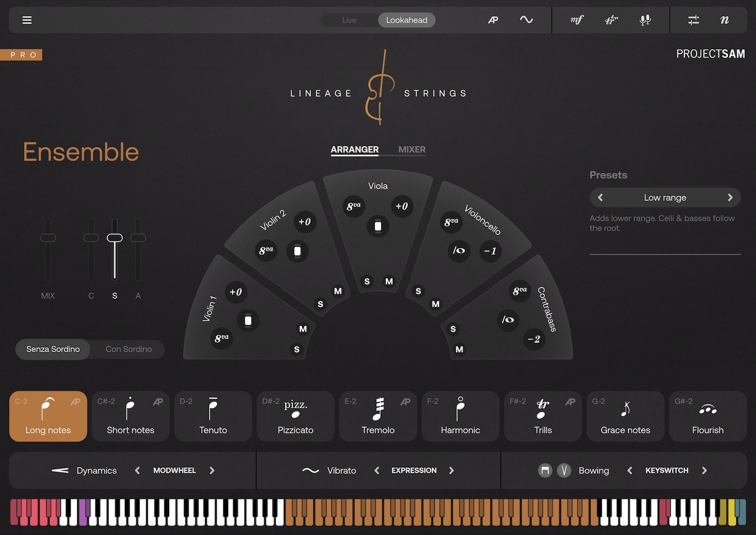Mute the Violin 1 section
The width and height of the screenshot is (756, 535).
click(x=303, y=329)
